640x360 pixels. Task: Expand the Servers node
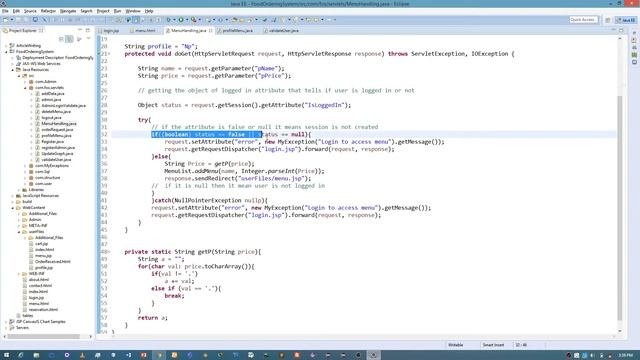coord(6,328)
